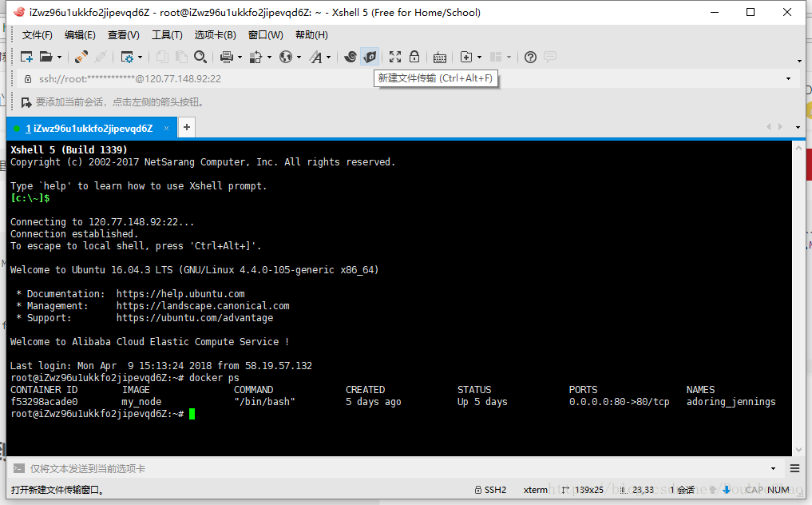812x505 pixels.
Task: Expand the Print dropdown arrow
Action: click(x=240, y=57)
